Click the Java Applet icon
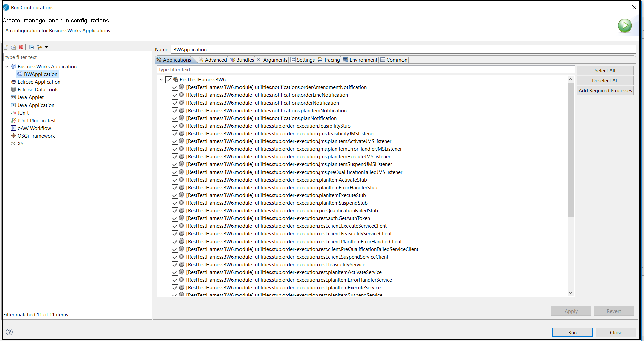644x341 pixels. 13,97
